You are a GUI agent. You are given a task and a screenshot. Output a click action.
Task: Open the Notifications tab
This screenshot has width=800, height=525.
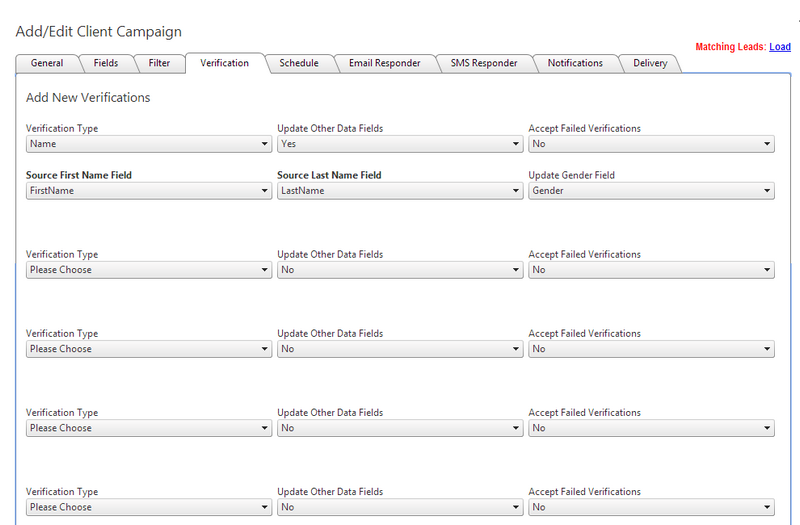click(x=575, y=63)
